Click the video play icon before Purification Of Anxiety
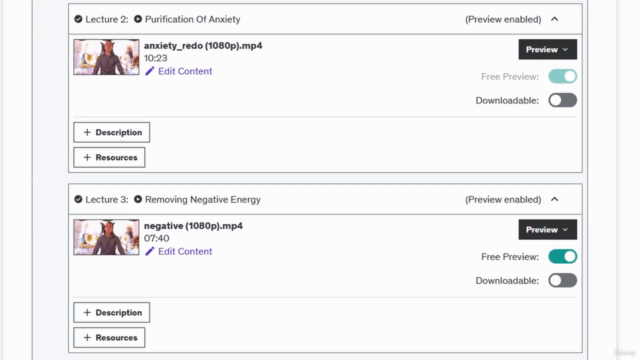The image size is (640, 360). pos(138,19)
